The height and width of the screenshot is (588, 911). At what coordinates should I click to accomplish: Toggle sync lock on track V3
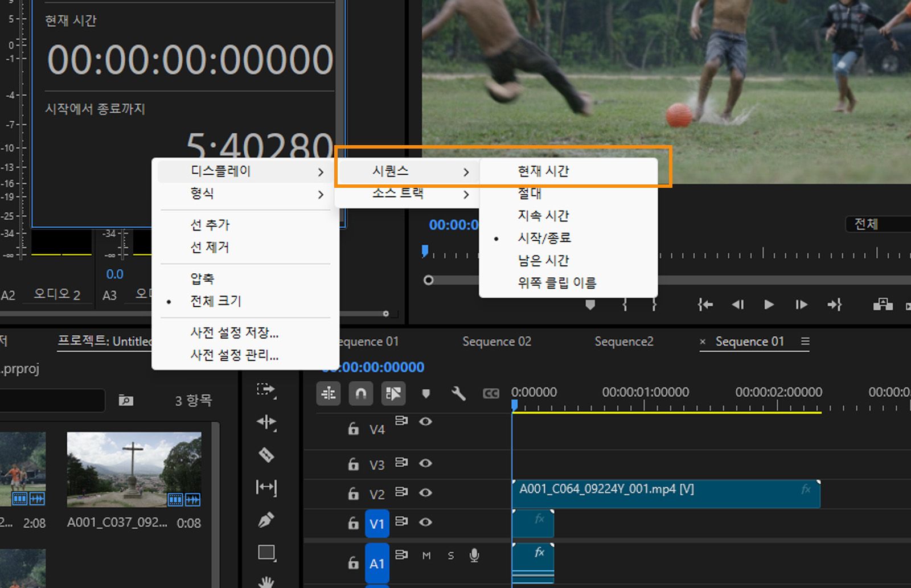(401, 462)
